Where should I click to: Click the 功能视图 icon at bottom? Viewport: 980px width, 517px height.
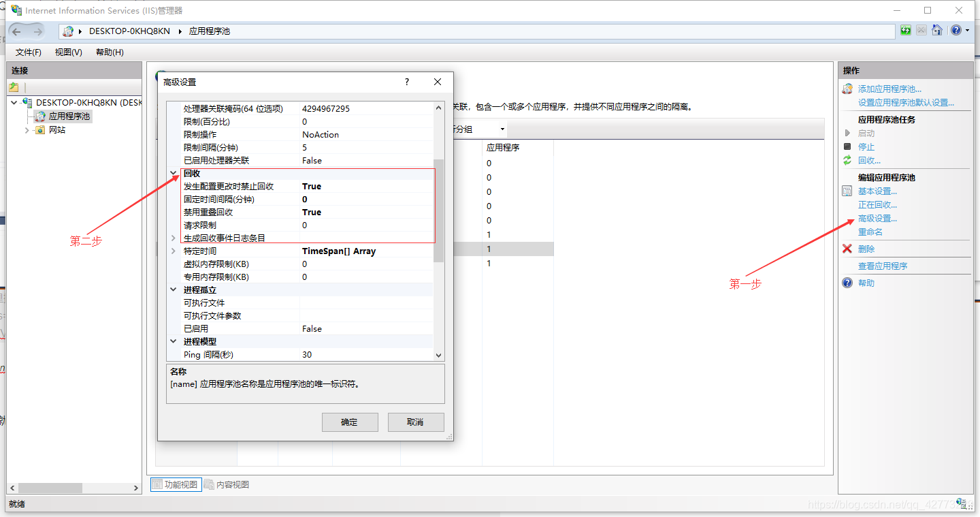coord(158,484)
